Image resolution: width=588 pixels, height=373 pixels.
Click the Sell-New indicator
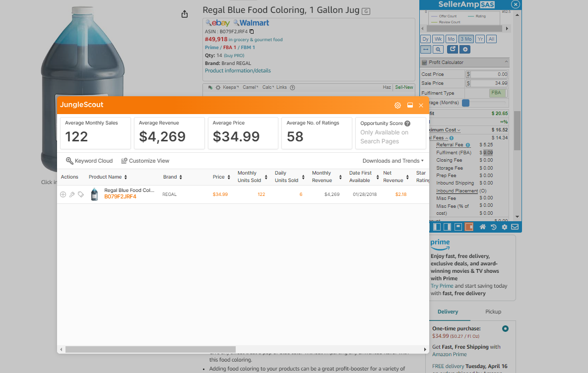(x=404, y=87)
